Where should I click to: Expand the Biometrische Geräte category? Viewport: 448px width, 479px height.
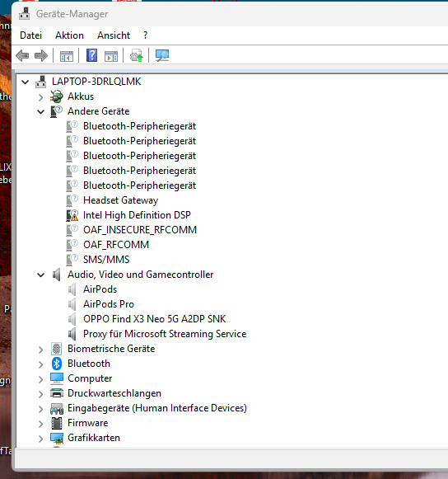[41, 350]
